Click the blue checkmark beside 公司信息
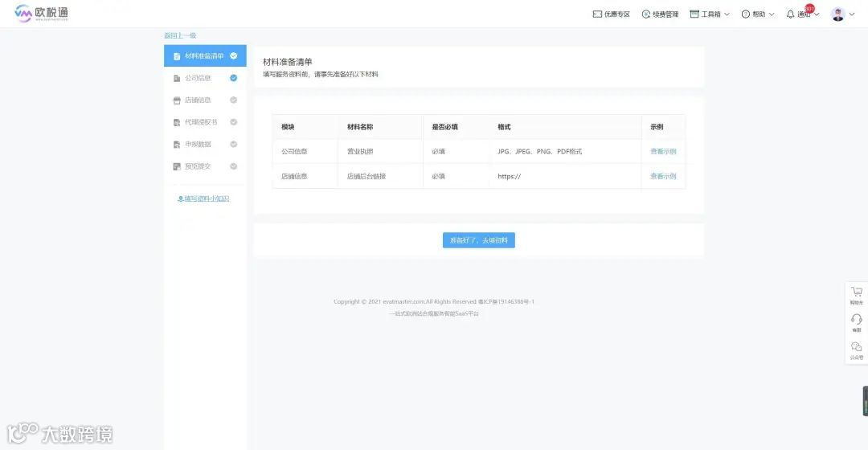 click(234, 77)
